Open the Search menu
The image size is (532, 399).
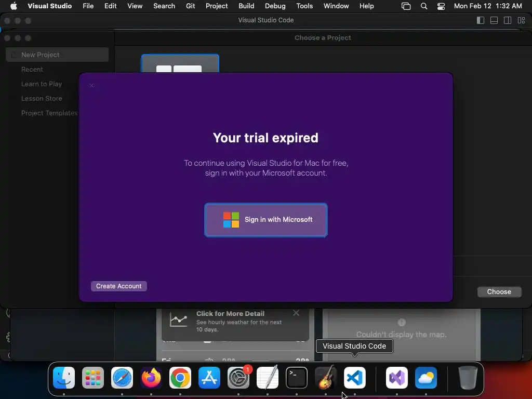click(x=164, y=6)
